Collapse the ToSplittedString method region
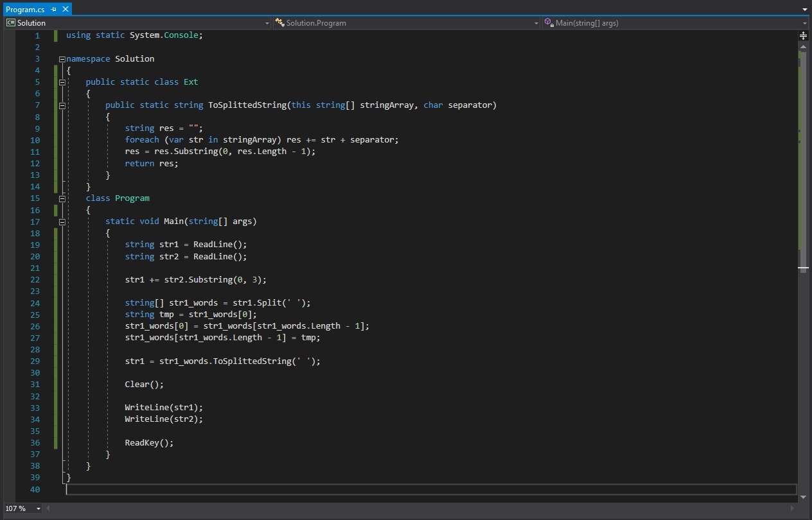This screenshot has width=812, height=520. click(x=62, y=105)
